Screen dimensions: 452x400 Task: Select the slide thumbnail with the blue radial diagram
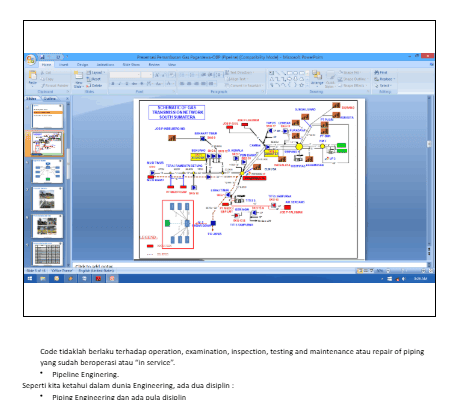(47, 171)
